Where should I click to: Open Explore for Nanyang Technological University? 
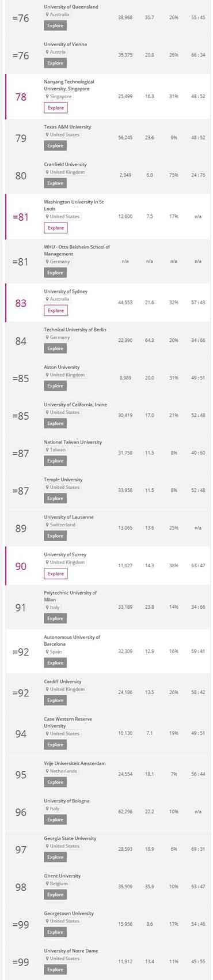tap(55, 108)
